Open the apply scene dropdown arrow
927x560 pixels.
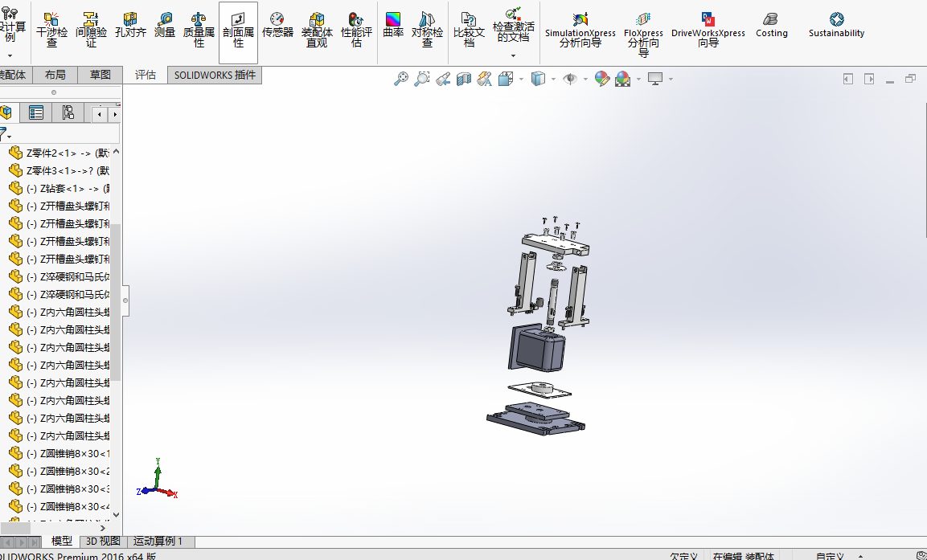point(638,79)
